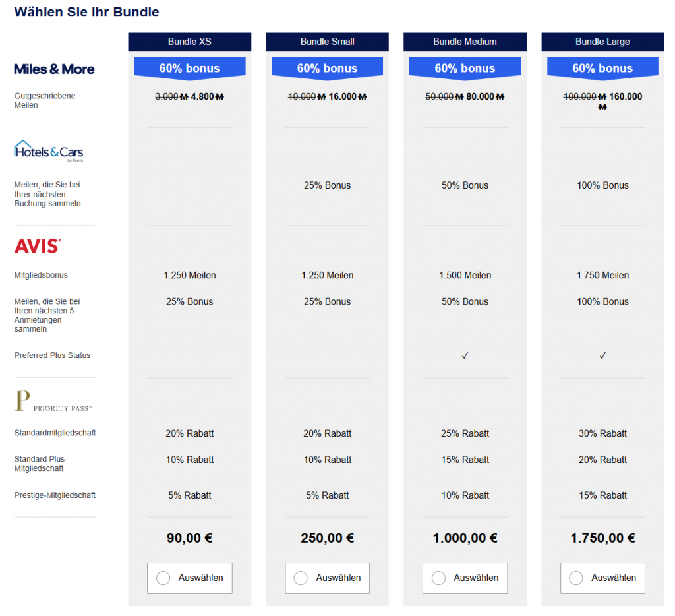Screen dimensions: 675x616
Task: Click the Bundle Medium column header
Action: pos(465,42)
